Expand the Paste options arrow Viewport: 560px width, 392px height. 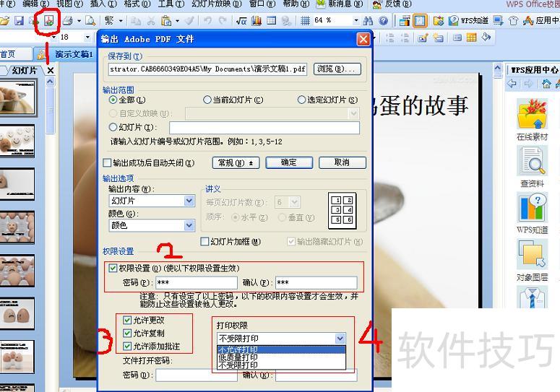pos(177,21)
